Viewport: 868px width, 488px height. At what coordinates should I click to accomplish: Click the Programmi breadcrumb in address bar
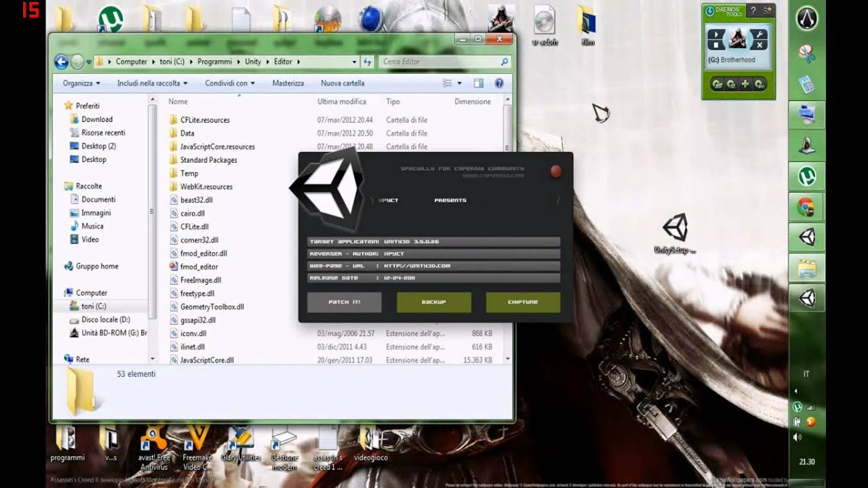(214, 62)
